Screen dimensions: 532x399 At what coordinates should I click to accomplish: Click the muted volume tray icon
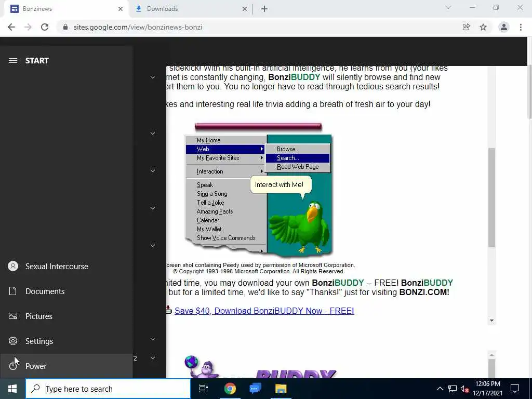(x=464, y=389)
